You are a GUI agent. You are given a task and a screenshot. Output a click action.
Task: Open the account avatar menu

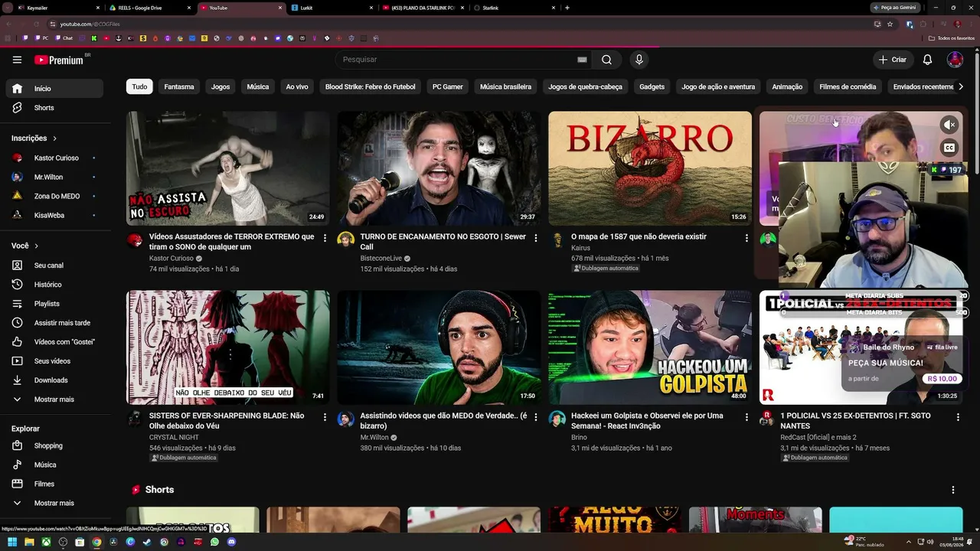955,60
